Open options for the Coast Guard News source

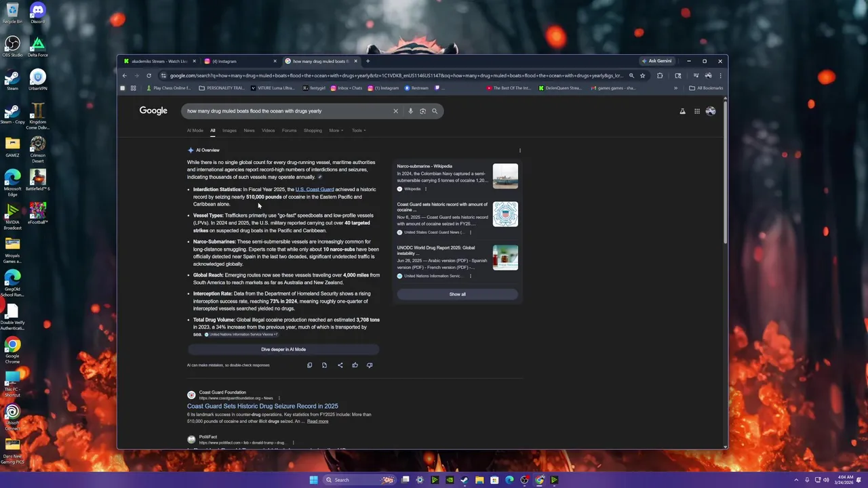tap(470, 232)
